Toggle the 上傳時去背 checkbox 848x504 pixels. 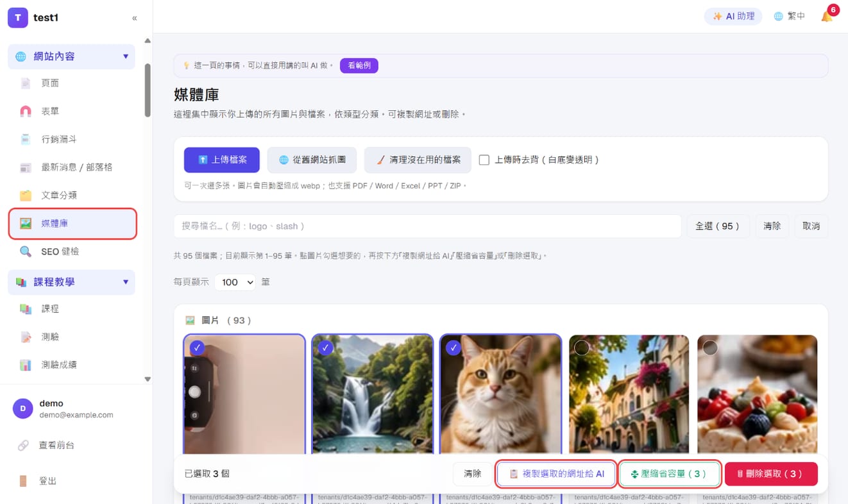(x=484, y=160)
